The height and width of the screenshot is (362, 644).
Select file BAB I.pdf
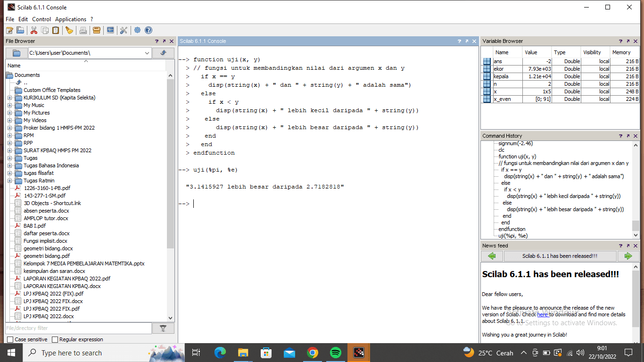pyautogui.click(x=34, y=226)
